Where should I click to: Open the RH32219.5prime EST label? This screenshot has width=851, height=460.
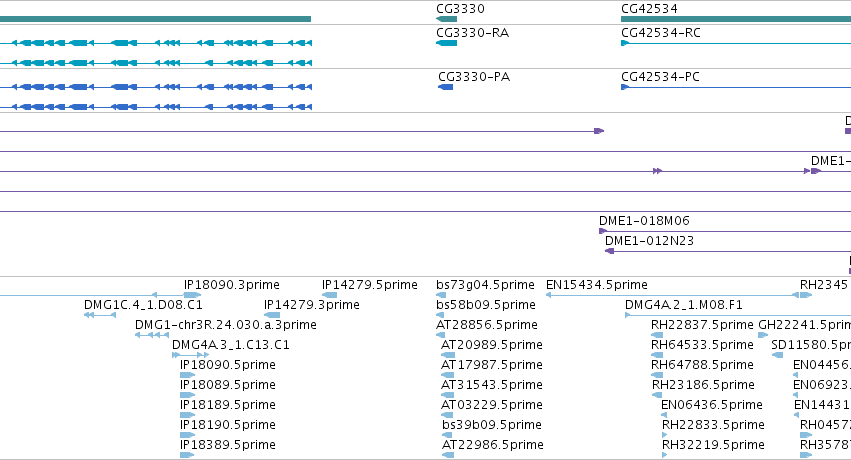pyautogui.click(x=713, y=445)
